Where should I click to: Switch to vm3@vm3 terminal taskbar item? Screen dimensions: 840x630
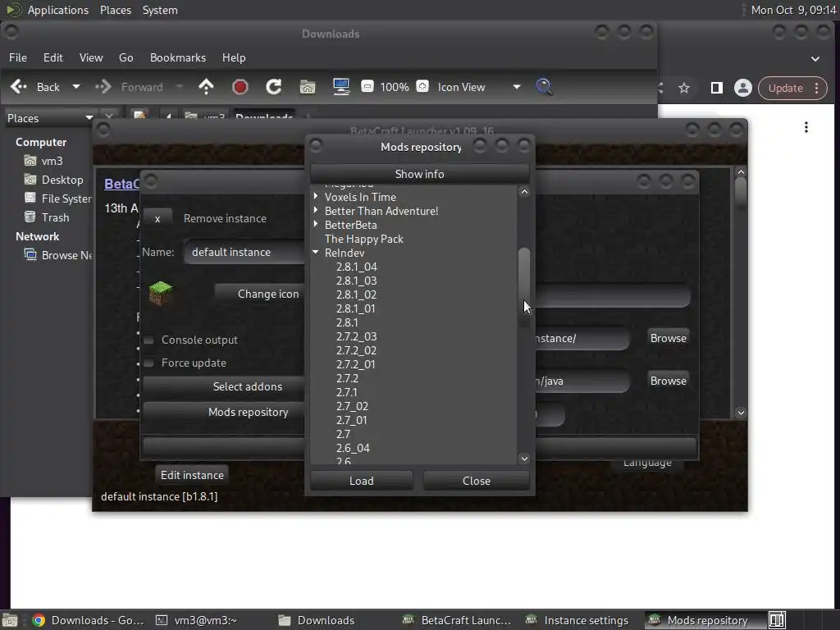[196, 620]
